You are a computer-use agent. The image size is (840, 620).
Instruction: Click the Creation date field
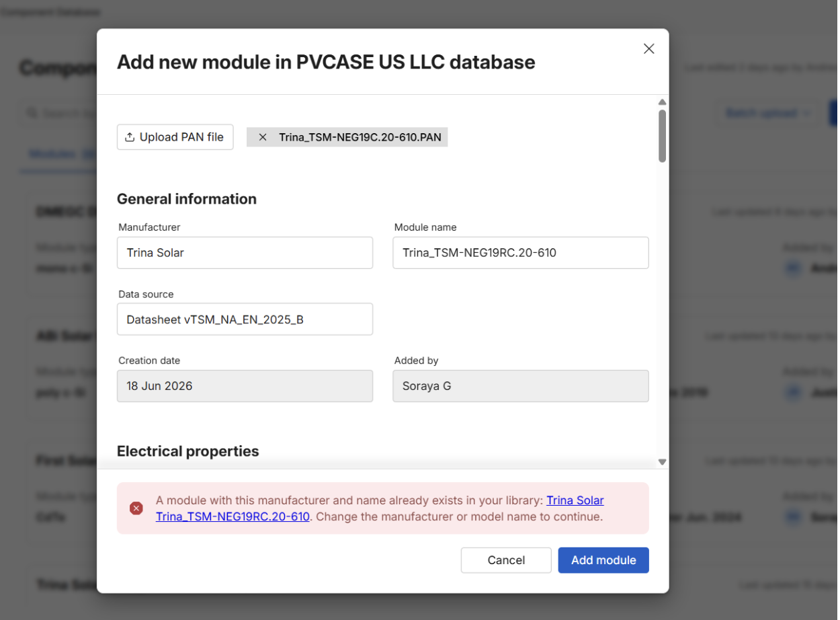(245, 386)
